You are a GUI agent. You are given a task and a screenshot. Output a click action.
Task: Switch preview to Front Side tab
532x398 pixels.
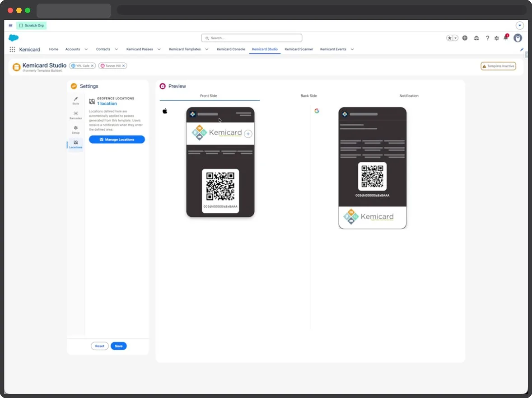point(208,96)
